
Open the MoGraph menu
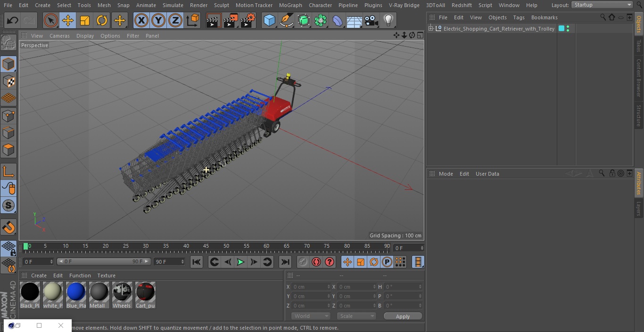tap(290, 5)
